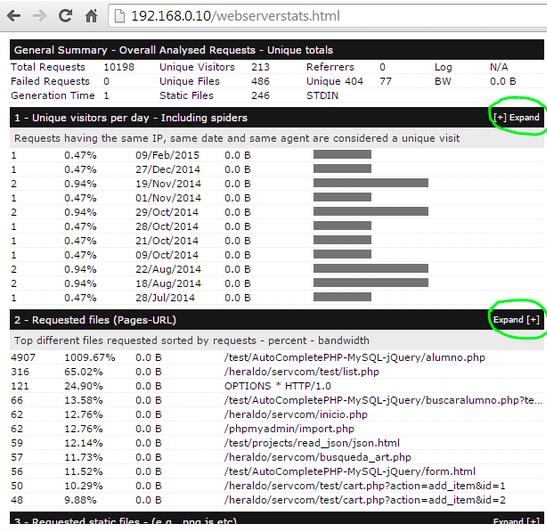Expand the Requested static files panel
Screen dimensions: 547x529
click(x=517, y=522)
